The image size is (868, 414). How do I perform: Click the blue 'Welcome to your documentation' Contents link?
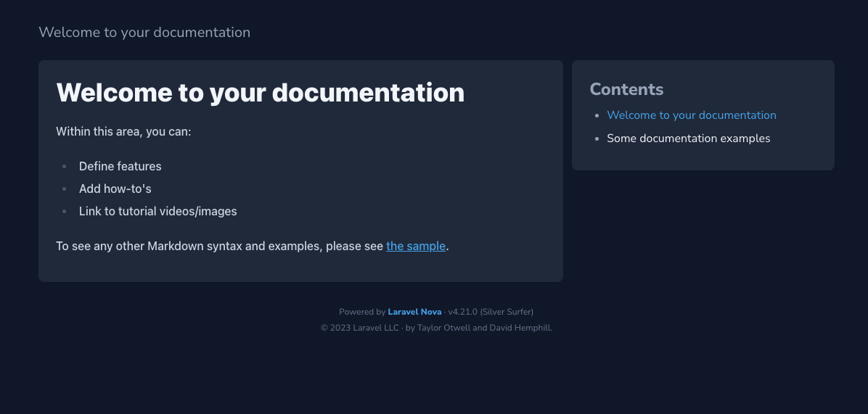coord(691,115)
